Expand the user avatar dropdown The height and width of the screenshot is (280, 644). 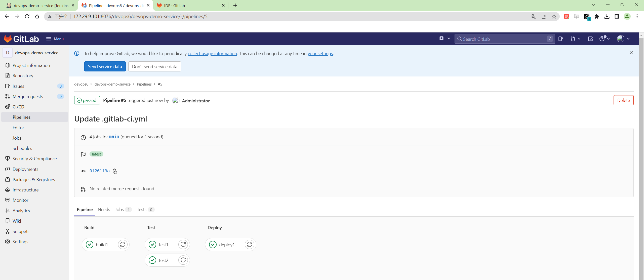[623, 39]
